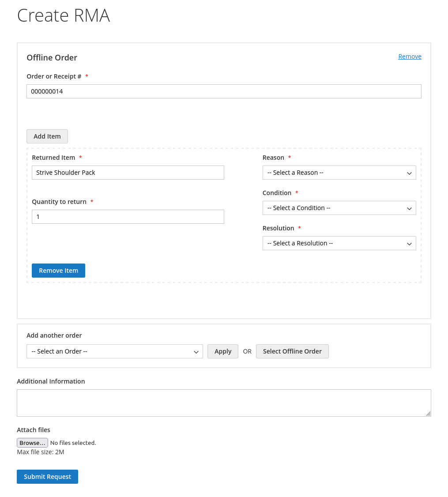Submit the RMA request
448x497 pixels.
(x=47, y=476)
